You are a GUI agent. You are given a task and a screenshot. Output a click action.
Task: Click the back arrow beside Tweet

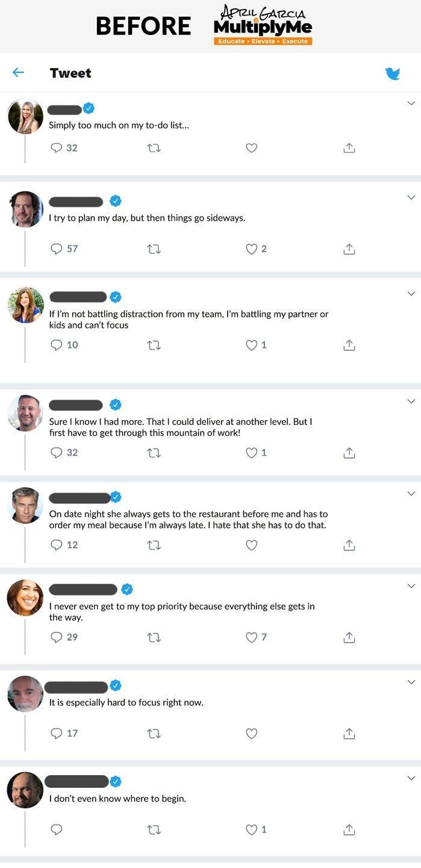point(18,73)
